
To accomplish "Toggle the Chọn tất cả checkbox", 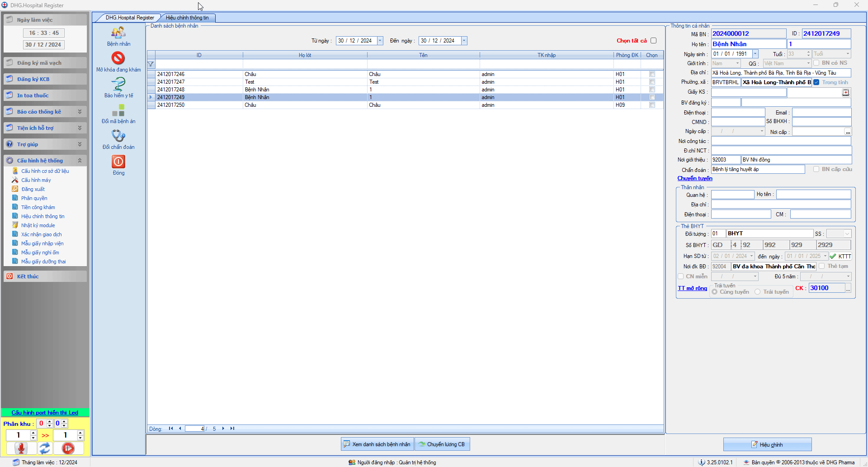I will (653, 41).
